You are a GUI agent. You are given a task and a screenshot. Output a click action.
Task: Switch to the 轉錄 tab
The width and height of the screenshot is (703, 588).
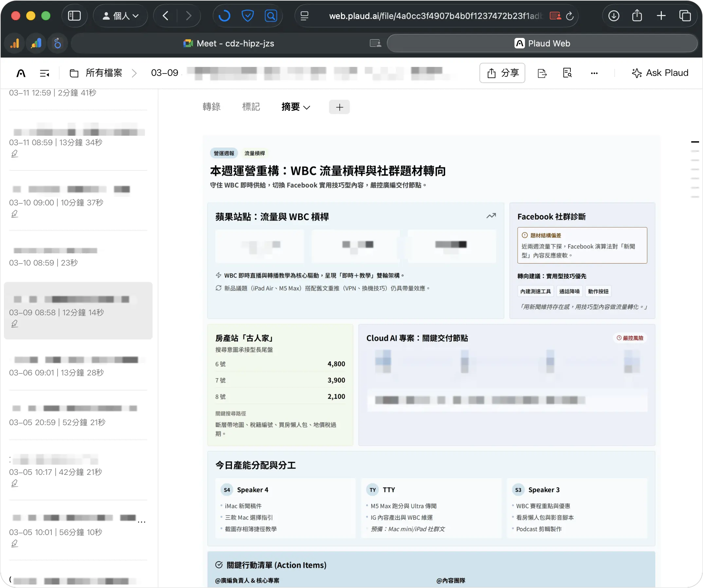click(x=211, y=107)
